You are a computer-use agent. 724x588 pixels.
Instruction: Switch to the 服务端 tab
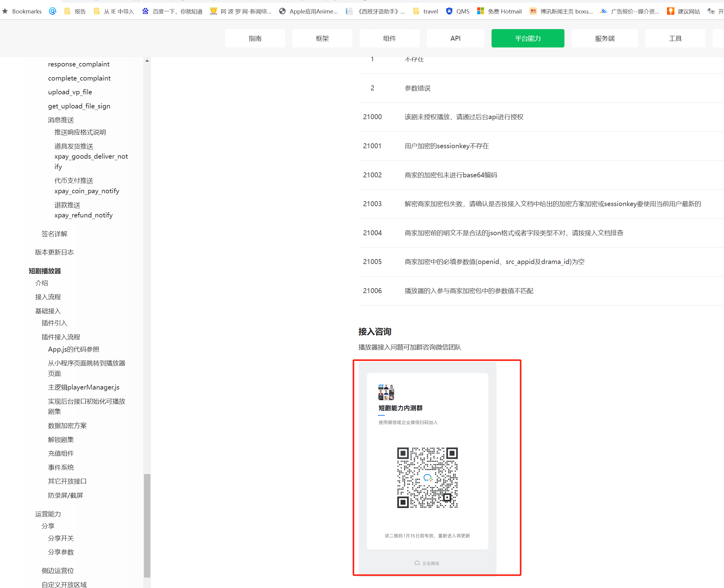605,38
